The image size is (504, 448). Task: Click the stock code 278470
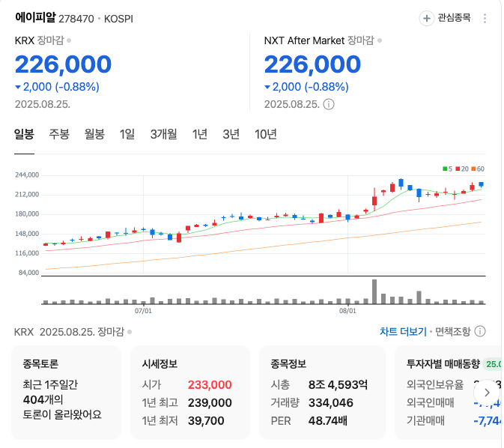pyautogui.click(x=76, y=19)
